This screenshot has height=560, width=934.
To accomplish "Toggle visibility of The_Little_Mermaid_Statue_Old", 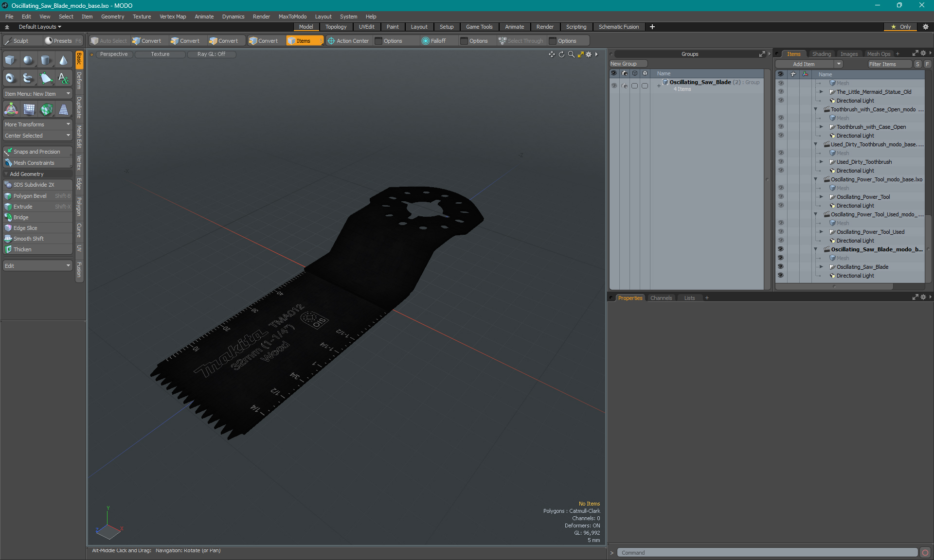I will [781, 92].
